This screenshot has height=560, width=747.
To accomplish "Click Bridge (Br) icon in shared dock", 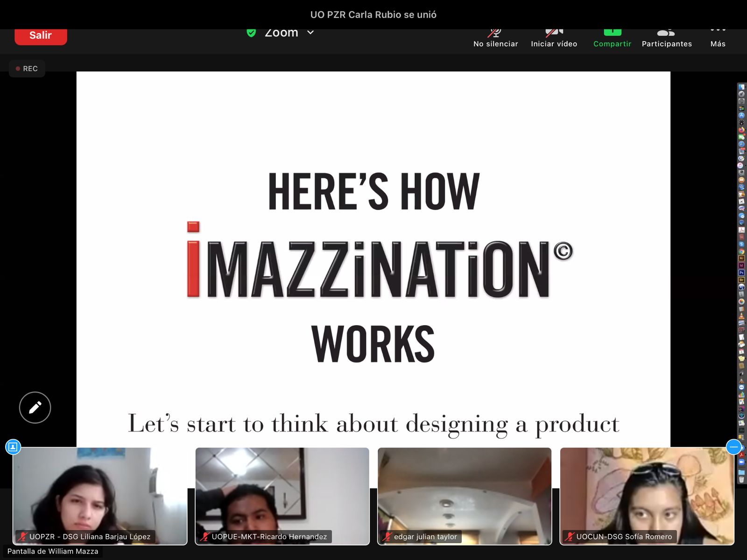I will (741, 280).
